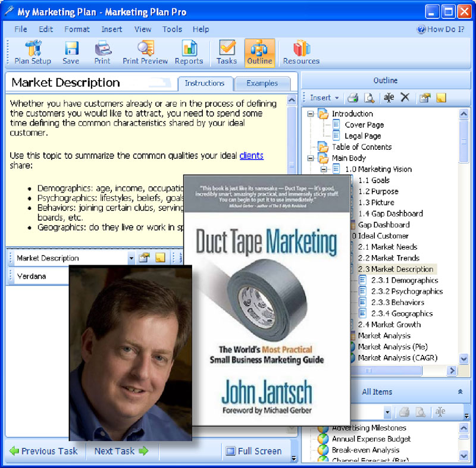Open Plan Setup from toolbar
Screen dimensions: 476x468
point(33,52)
